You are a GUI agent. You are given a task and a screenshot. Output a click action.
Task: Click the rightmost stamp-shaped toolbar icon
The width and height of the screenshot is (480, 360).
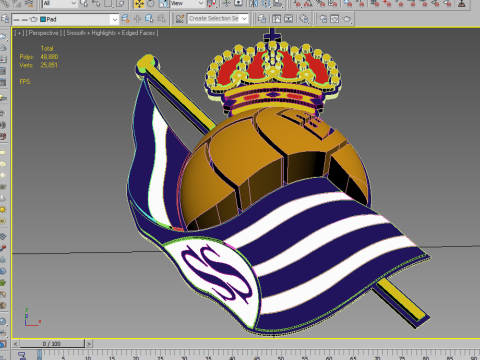pyautogui.click(x=462, y=4)
